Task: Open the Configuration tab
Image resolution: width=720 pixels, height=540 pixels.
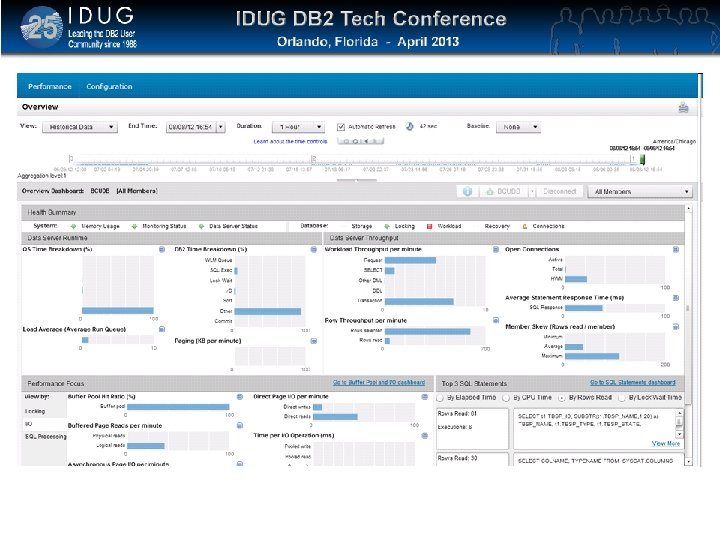Action: click(x=109, y=86)
